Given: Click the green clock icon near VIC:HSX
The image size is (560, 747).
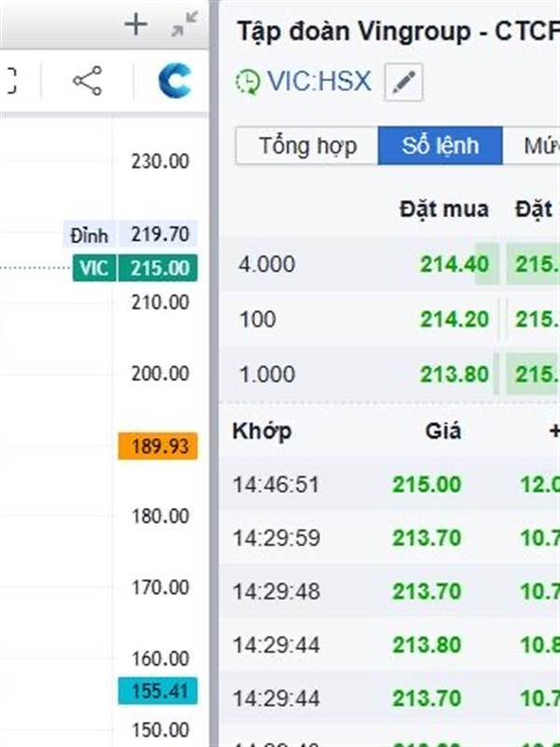Looking at the screenshot, I should click(248, 82).
